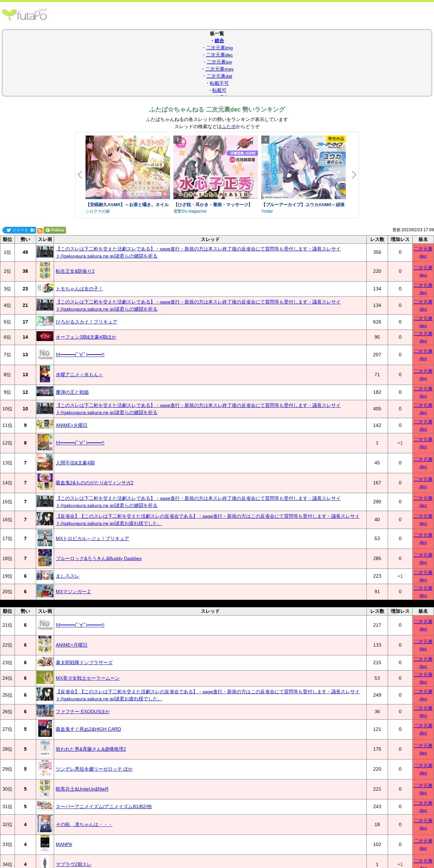Open the Blue Archive ユウカ ASMR ad image
Screen dimensions: 434x868
tap(304, 167)
